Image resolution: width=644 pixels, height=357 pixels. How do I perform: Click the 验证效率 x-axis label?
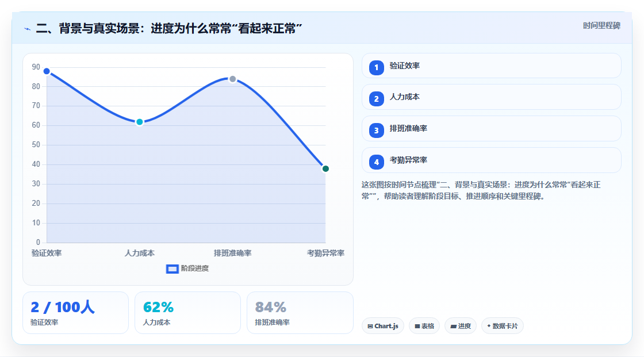47,253
